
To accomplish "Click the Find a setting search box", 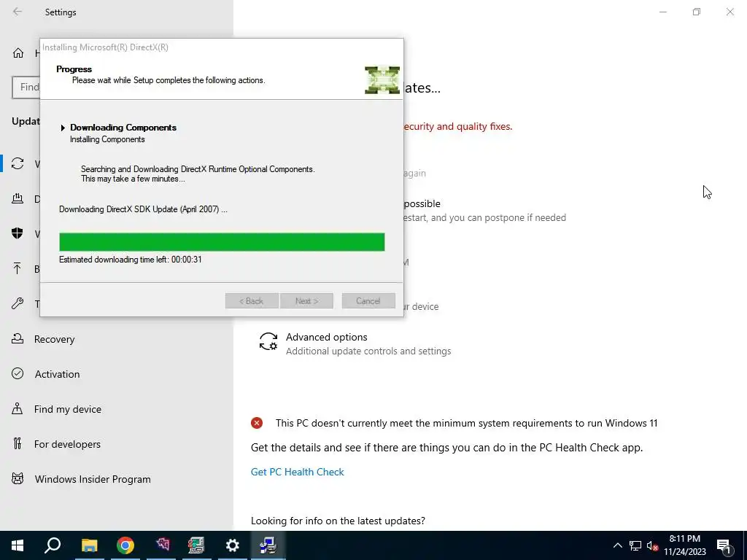I will tap(26, 87).
